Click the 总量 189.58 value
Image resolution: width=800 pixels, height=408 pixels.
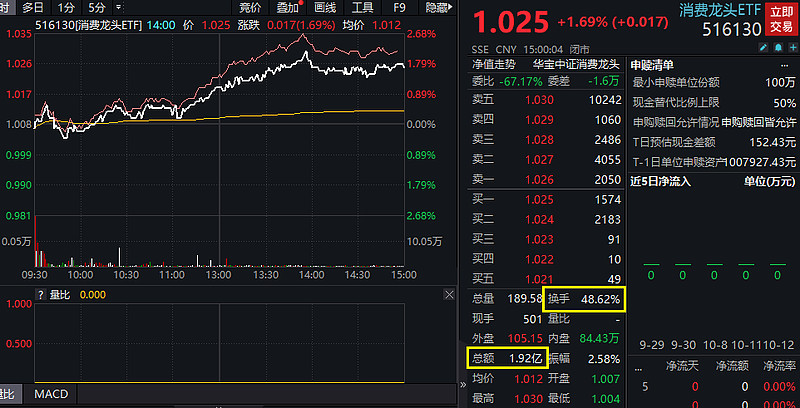[525, 299]
